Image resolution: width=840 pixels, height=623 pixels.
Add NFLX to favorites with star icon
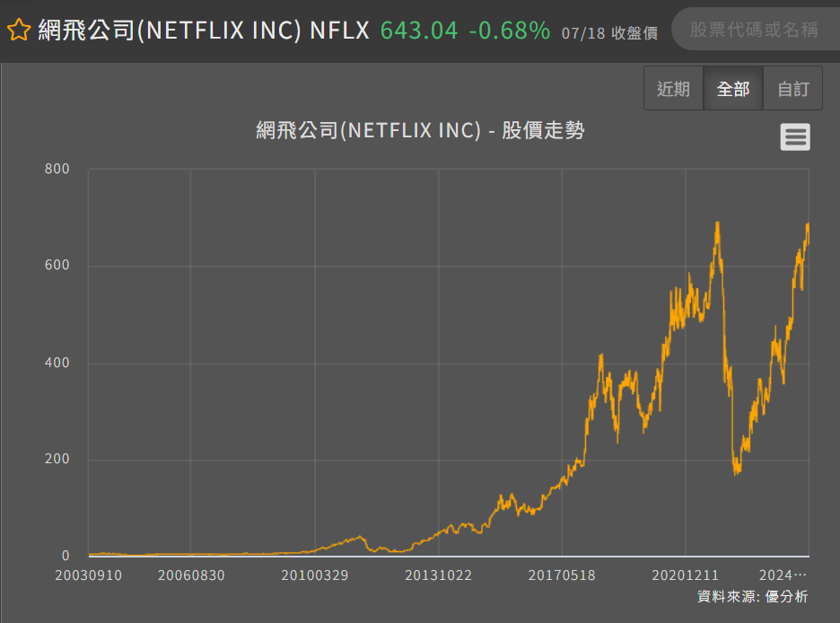coord(19,30)
